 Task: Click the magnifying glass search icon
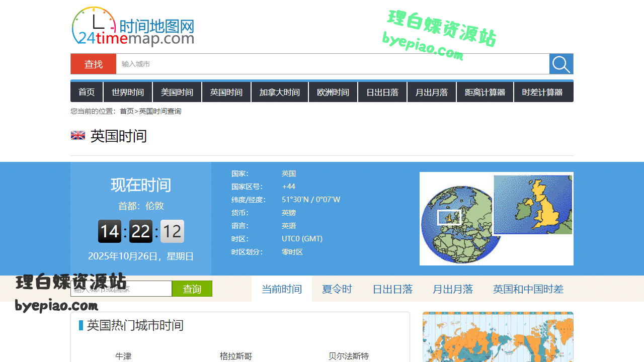(560, 64)
